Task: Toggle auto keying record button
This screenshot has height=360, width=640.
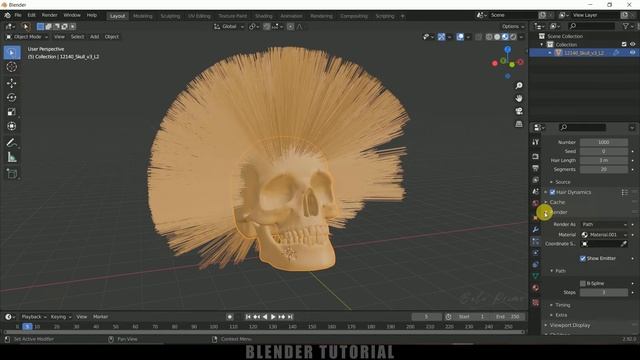Action: click(x=230, y=317)
